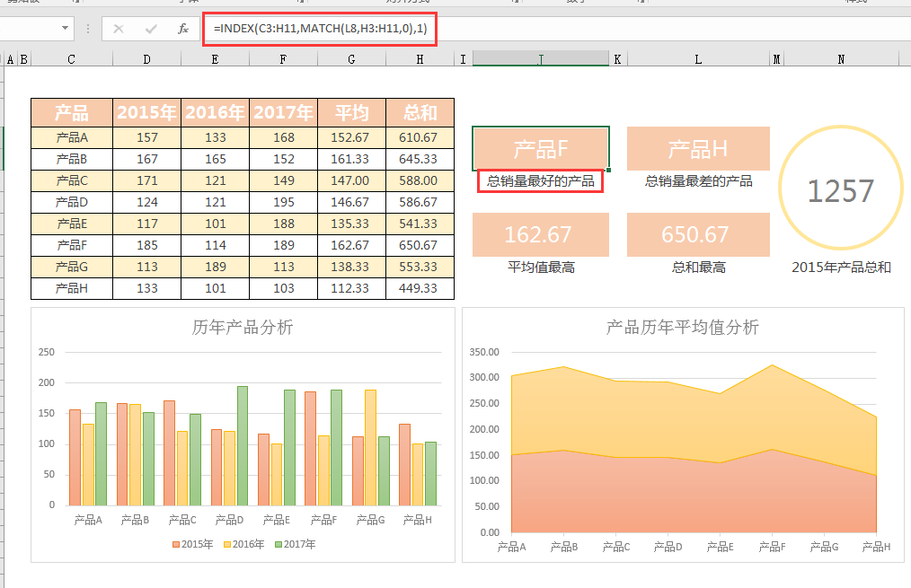Select the 产品E row label cell
Screen dimensions: 911x588
click(72, 224)
